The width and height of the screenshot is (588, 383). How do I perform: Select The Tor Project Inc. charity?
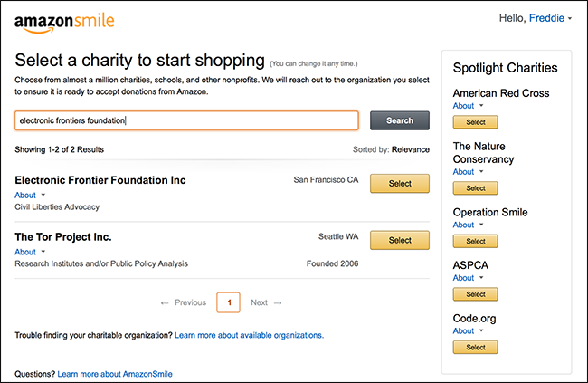point(399,240)
